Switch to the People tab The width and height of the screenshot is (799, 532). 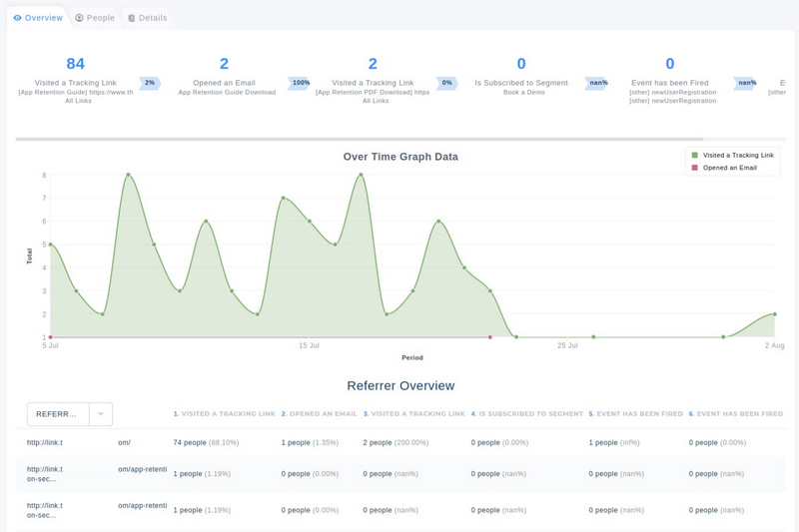pyautogui.click(x=95, y=18)
